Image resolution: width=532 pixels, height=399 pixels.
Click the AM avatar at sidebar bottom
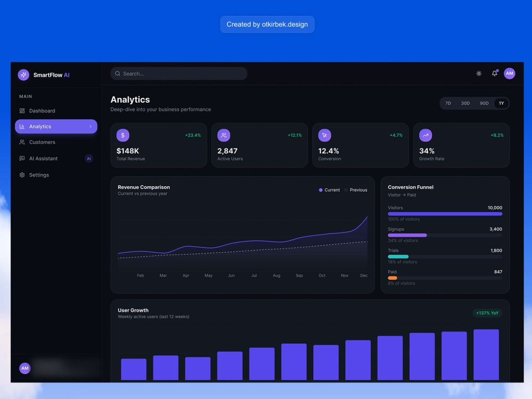pyautogui.click(x=25, y=368)
